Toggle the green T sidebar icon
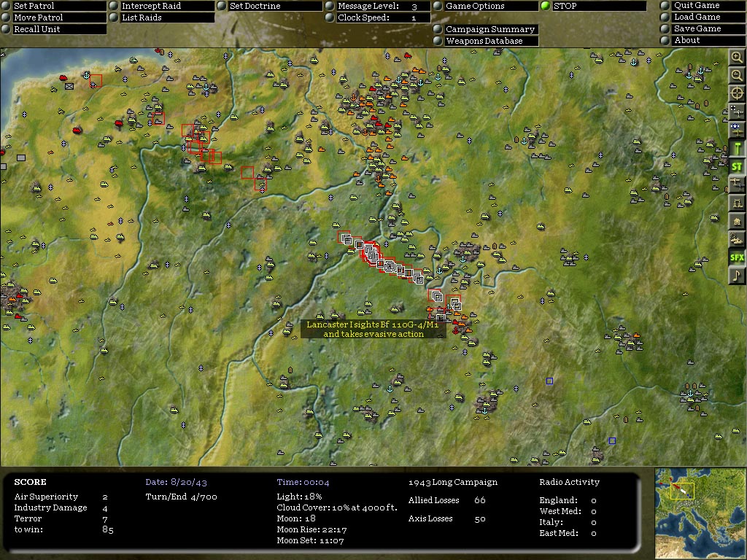Screen dimensions: 747x560 [737, 148]
